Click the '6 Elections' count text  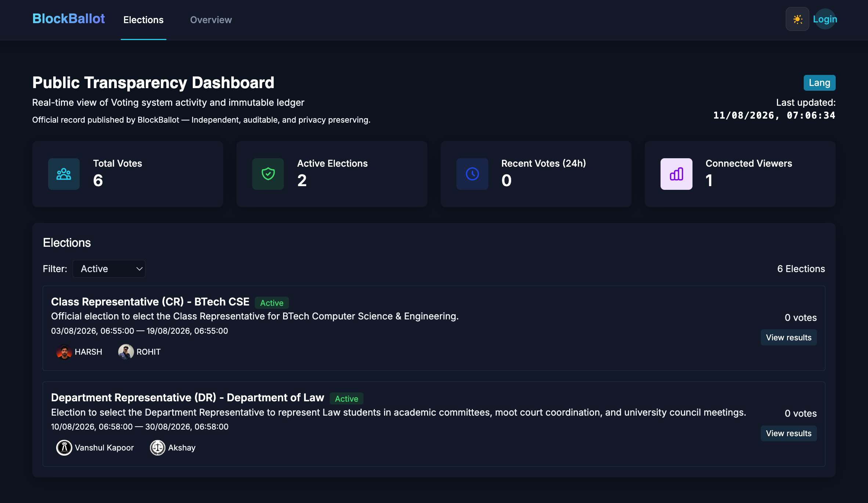pyautogui.click(x=801, y=269)
